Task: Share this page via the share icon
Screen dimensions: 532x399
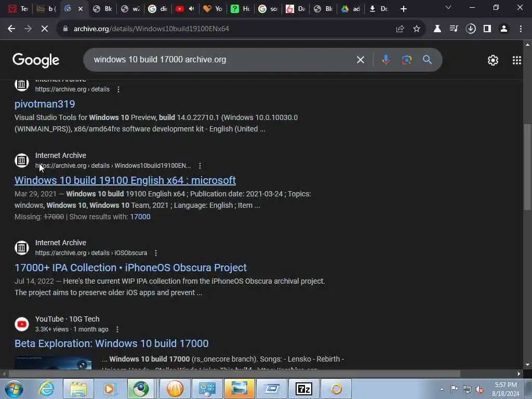Action: pos(400,29)
